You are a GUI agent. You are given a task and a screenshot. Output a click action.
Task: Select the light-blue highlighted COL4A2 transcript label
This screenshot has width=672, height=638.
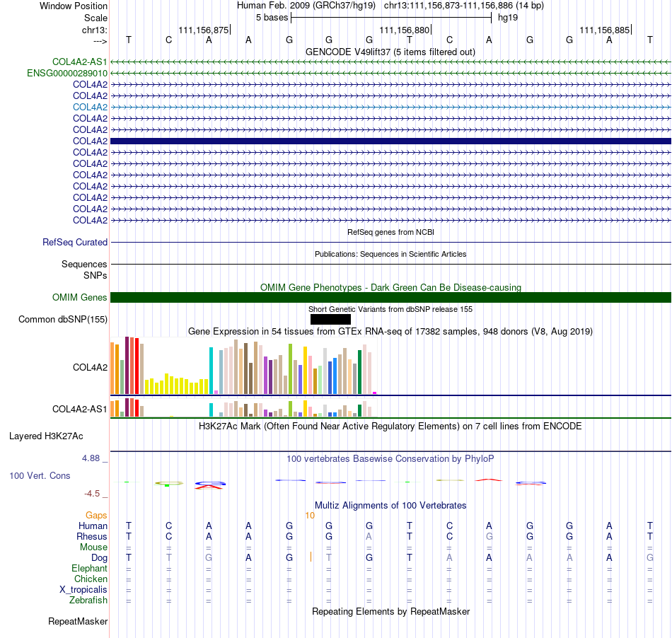coord(90,107)
